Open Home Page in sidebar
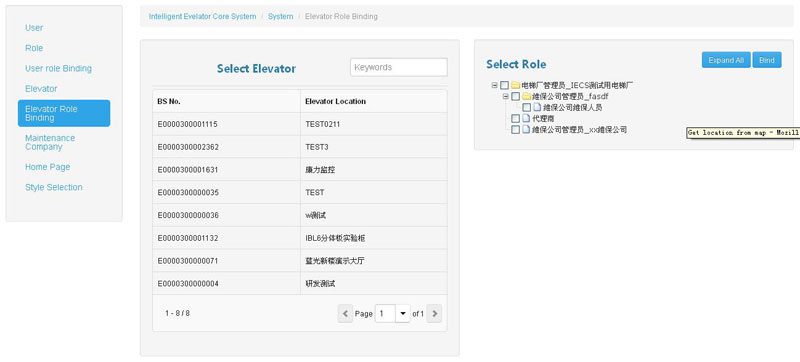The width and height of the screenshot is (800, 362). click(x=47, y=167)
